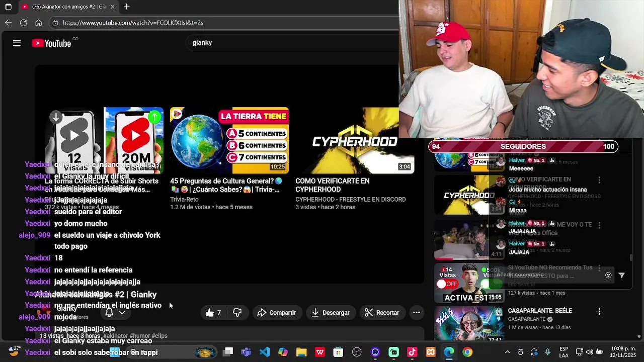Open COMO VERIFICARTE EN CYPHERHOOD end-screen title
The height and width of the screenshot is (362, 644).
click(x=333, y=185)
